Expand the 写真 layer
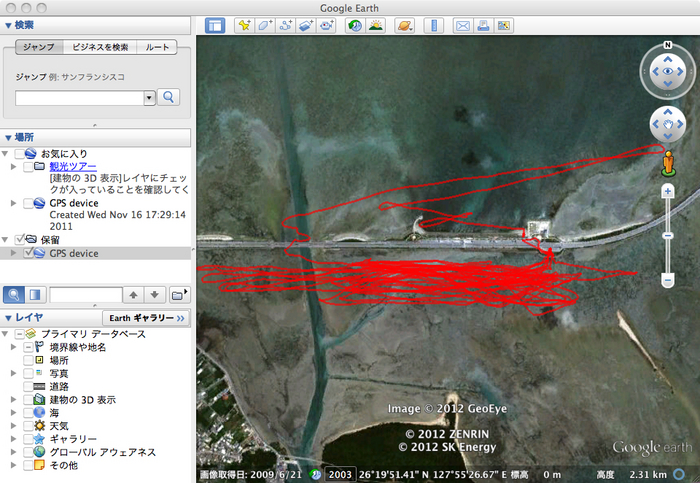700x483 pixels. [x=13, y=373]
